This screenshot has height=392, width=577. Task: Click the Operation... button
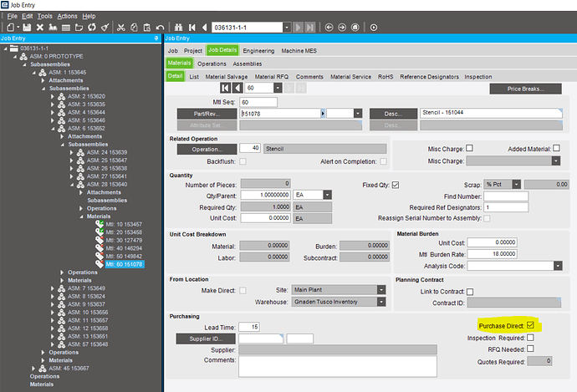pyautogui.click(x=207, y=150)
